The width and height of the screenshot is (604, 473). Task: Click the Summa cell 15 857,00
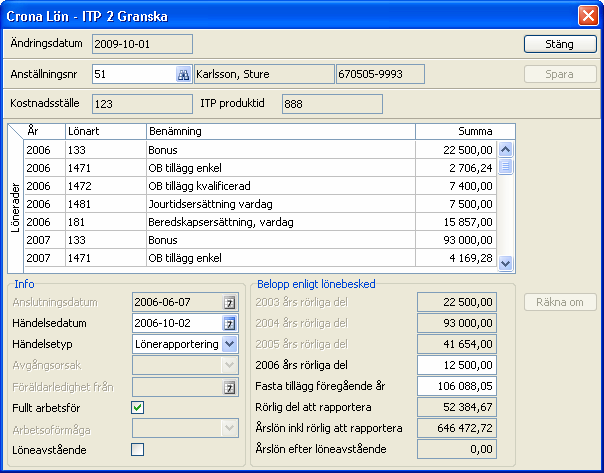456,222
